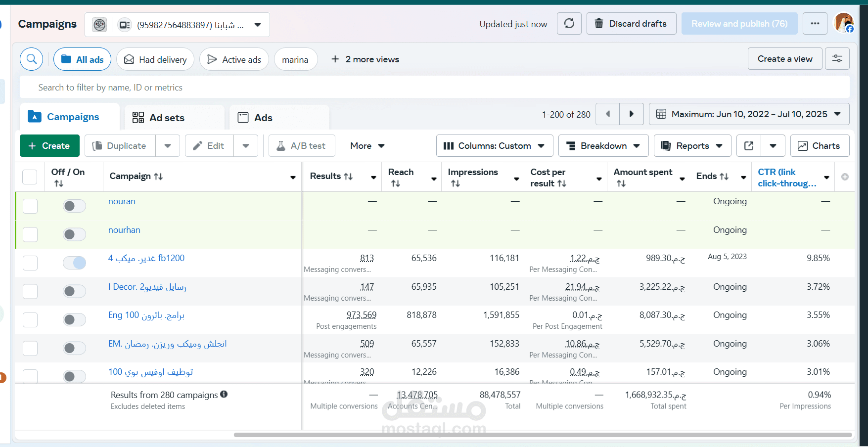
Task: Click Create a view button
Action: pos(785,59)
